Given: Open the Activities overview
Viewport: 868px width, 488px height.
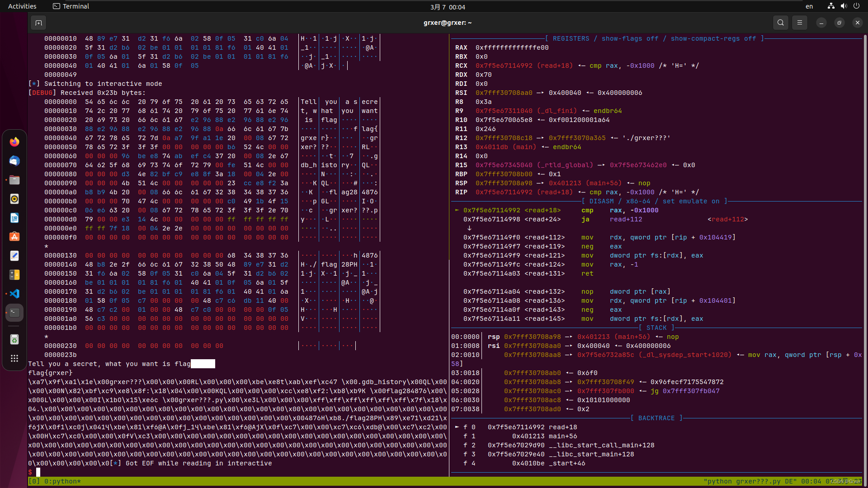Looking at the screenshot, I should (22, 6).
